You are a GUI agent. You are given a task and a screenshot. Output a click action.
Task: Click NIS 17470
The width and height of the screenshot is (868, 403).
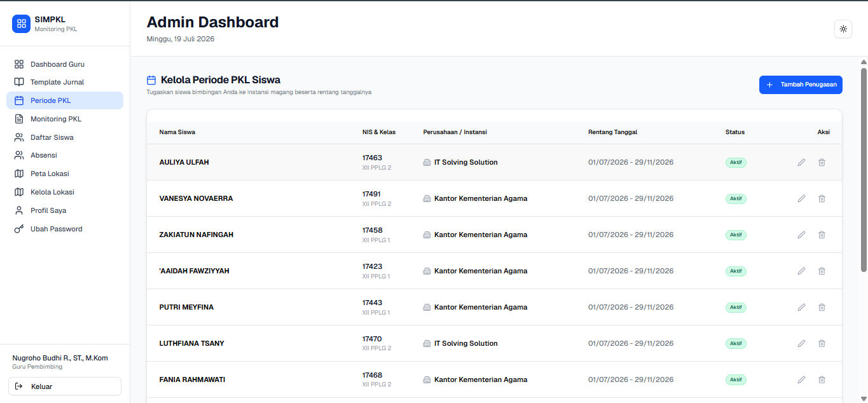coord(372,339)
